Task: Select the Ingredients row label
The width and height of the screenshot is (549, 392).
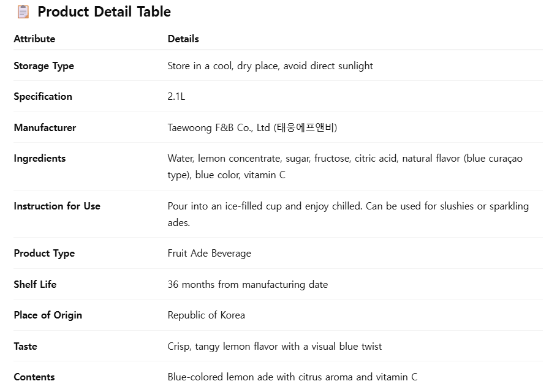Action: tap(40, 159)
